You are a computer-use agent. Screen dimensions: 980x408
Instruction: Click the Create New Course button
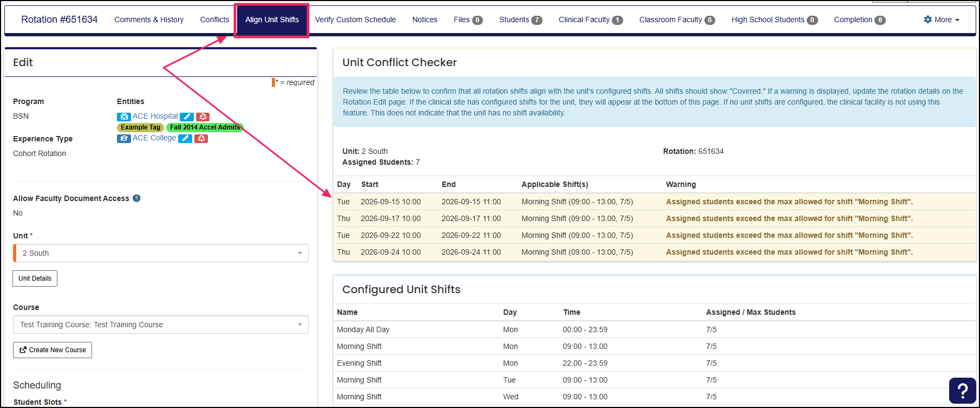click(53, 350)
